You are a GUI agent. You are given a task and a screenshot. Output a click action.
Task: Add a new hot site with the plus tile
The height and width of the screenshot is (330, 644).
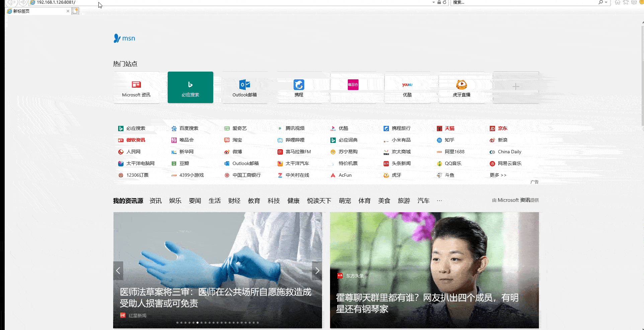516,86
